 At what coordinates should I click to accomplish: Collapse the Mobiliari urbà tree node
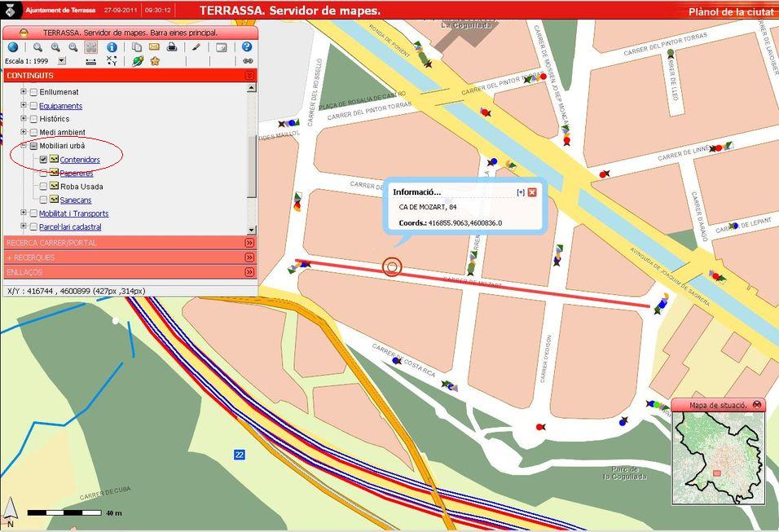pyautogui.click(x=24, y=146)
